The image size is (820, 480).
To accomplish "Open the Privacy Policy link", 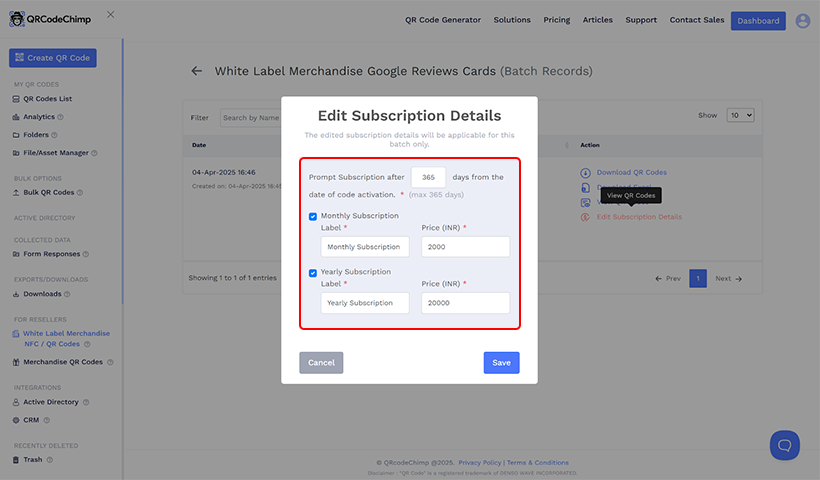I will click(480, 463).
